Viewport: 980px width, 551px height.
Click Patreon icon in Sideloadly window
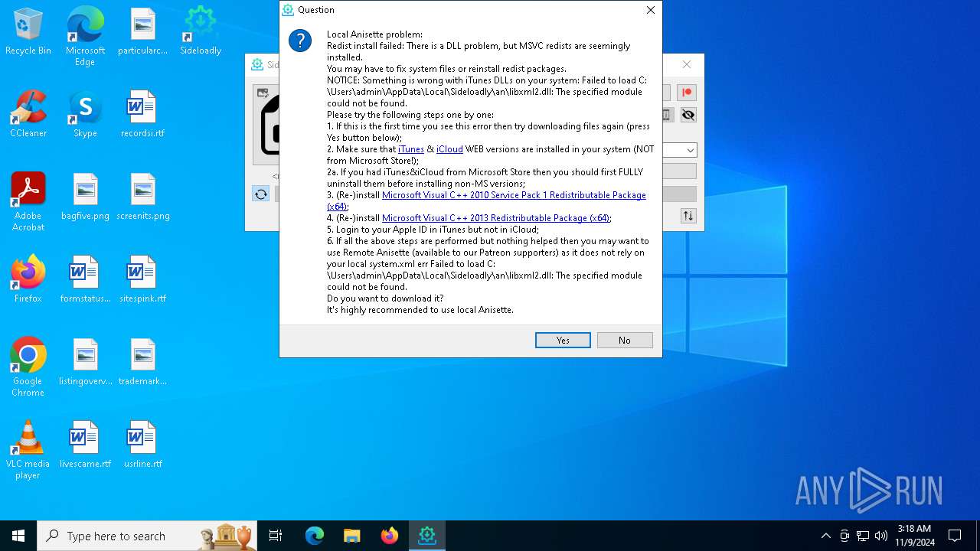(687, 93)
